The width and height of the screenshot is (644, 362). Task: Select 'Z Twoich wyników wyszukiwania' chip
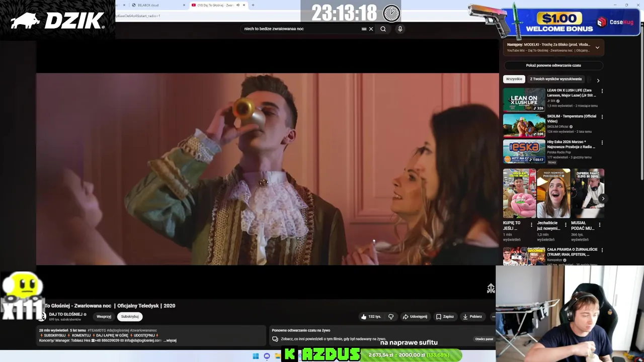(555, 79)
